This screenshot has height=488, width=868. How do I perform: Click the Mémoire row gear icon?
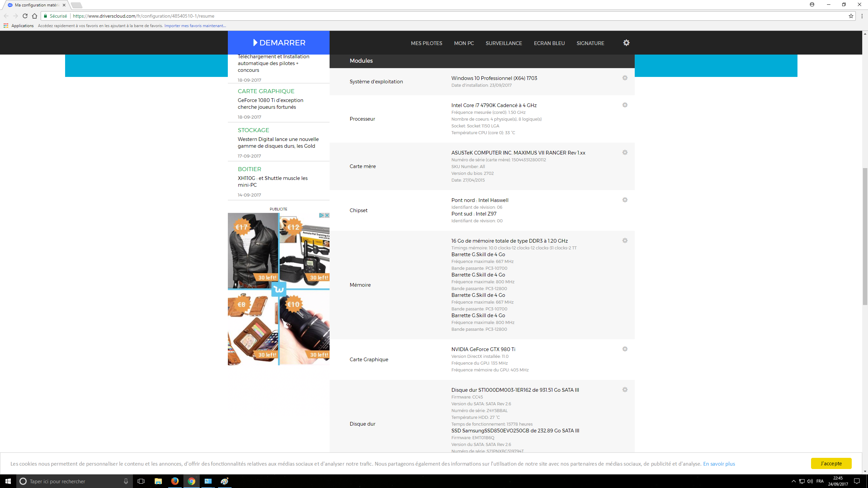625,241
